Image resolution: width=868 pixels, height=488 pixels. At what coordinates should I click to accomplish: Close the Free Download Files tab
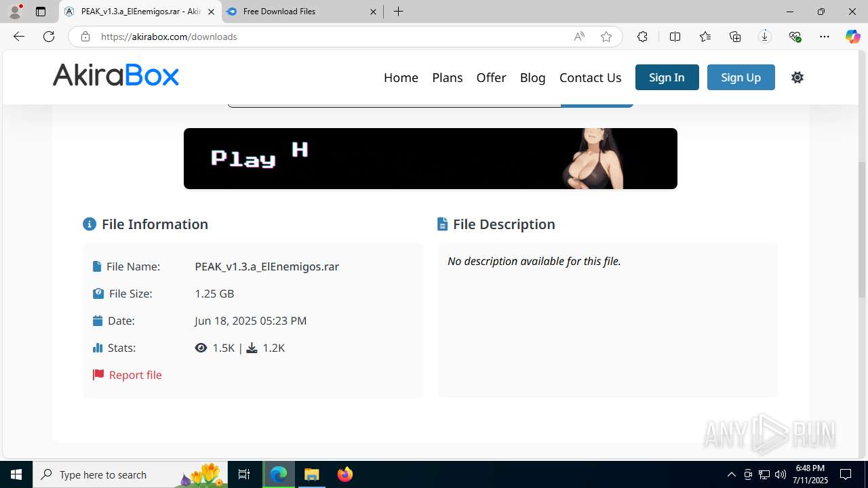pyautogui.click(x=374, y=12)
